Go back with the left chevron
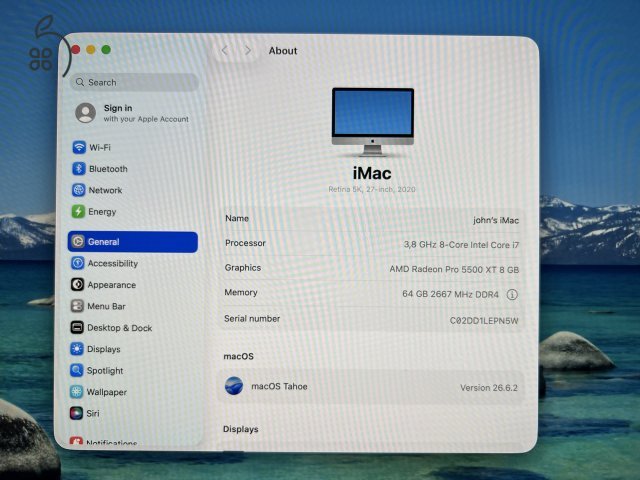 point(224,51)
